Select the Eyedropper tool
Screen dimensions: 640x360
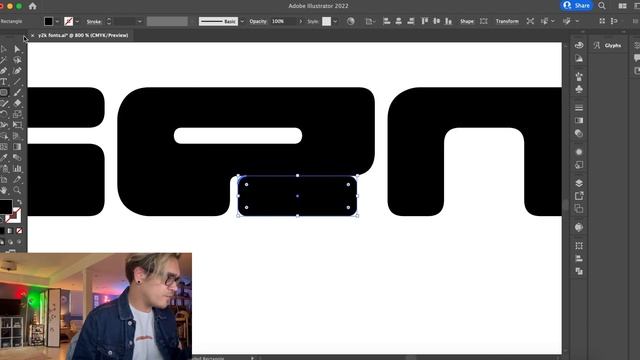tap(4, 158)
